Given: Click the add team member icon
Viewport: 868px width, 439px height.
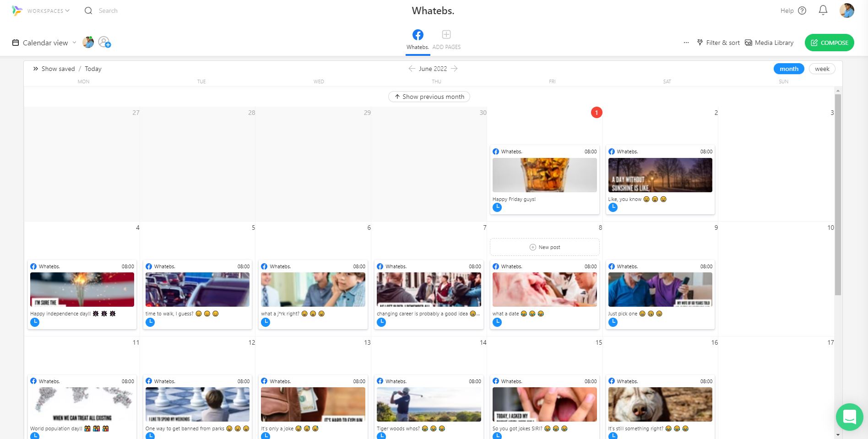Looking at the screenshot, I should 105,42.
